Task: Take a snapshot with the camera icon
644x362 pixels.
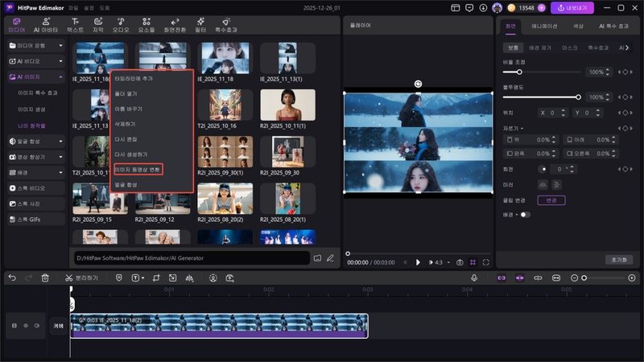Action: click(x=460, y=262)
